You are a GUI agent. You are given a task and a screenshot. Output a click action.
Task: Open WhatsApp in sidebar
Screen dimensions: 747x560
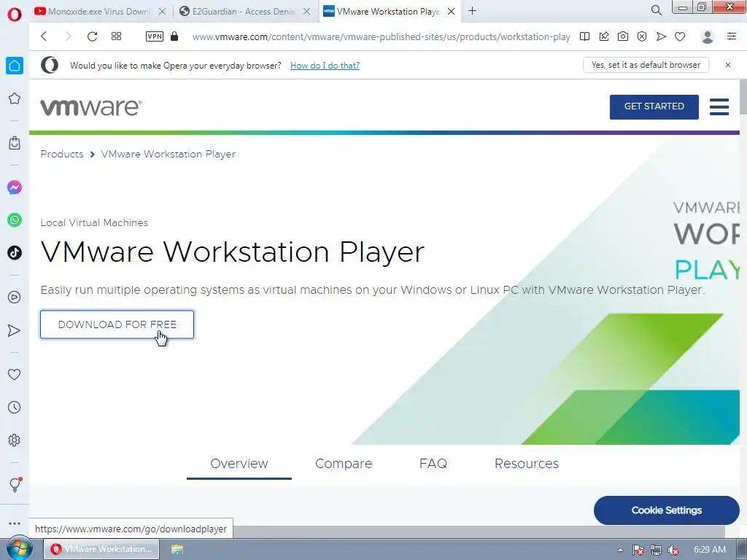(15, 220)
